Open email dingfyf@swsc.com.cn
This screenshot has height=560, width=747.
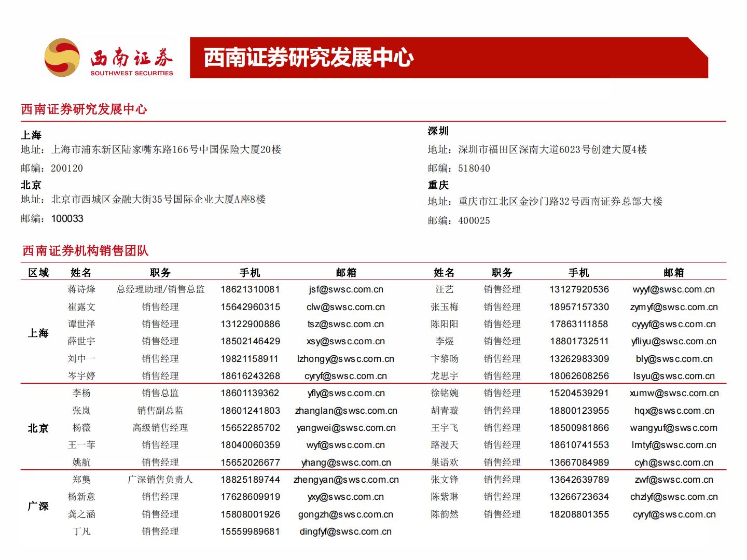click(345, 531)
